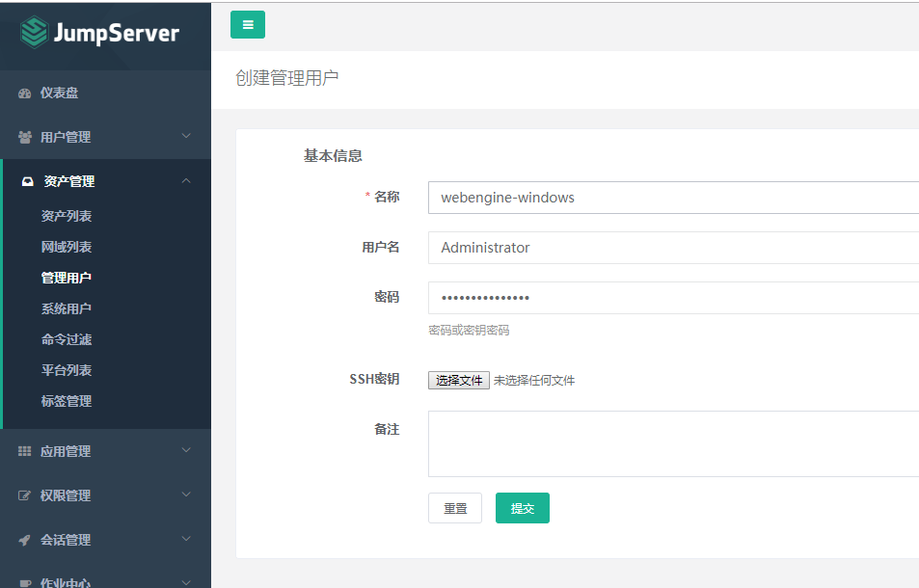Click the 用户管理 users icon
The width and height of the screenshot is (919, 588).
(x=25, y=138)
